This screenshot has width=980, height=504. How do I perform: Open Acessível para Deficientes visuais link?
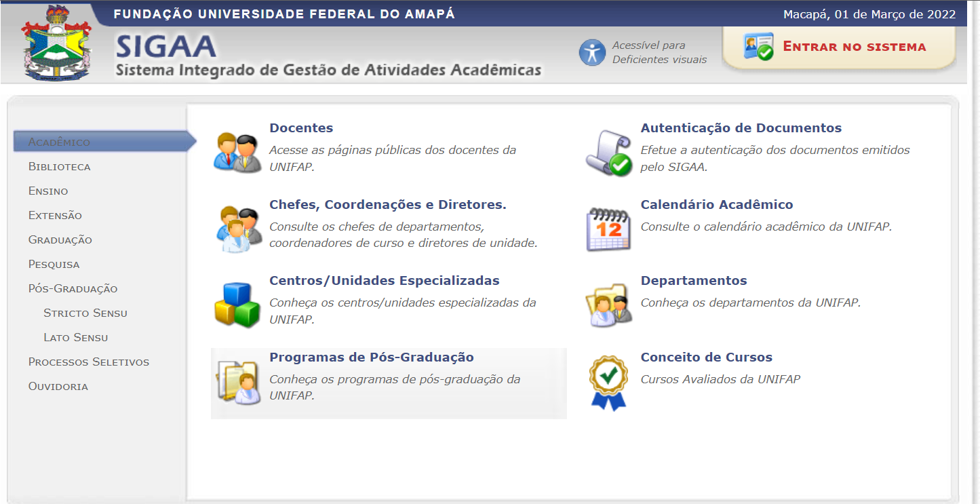(x=659, y=52)
